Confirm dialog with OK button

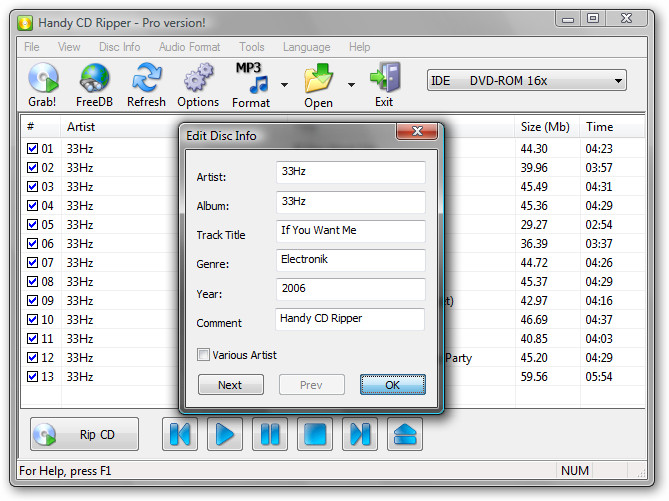click(393, 385)
